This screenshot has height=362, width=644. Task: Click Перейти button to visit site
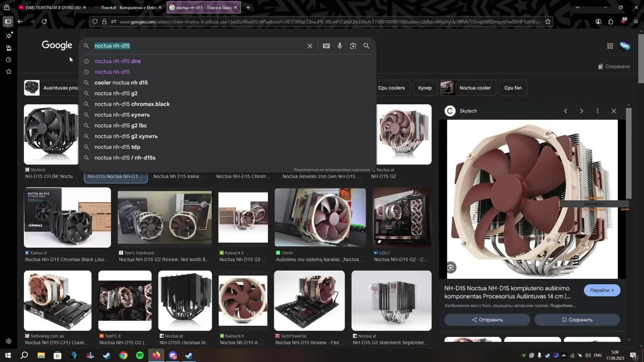pos(602,290)
